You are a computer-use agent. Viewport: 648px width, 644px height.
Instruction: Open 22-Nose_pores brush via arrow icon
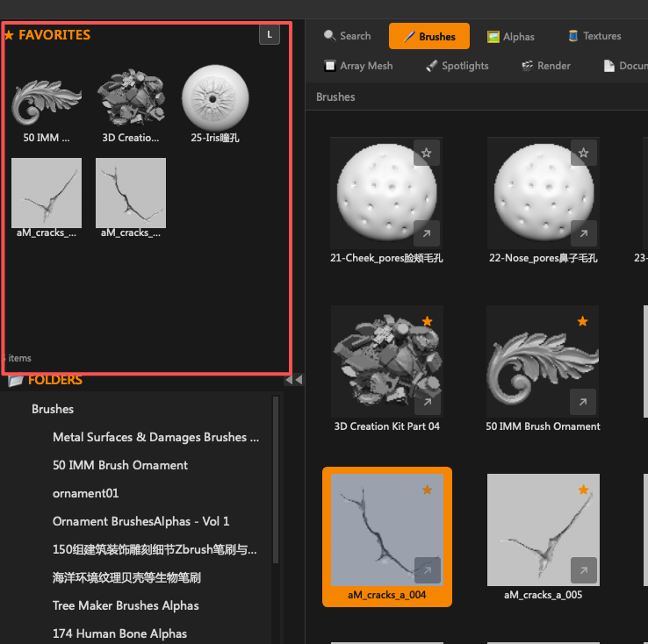(583, 233)
